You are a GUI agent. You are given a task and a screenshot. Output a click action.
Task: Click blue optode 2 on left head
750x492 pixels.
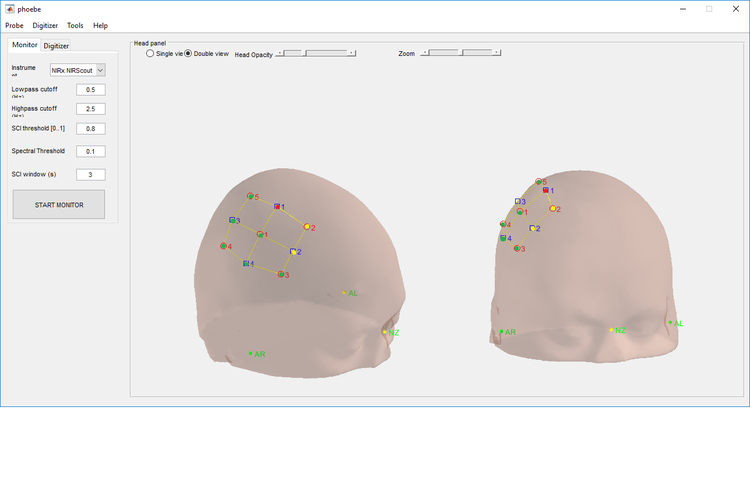point(293,251)
